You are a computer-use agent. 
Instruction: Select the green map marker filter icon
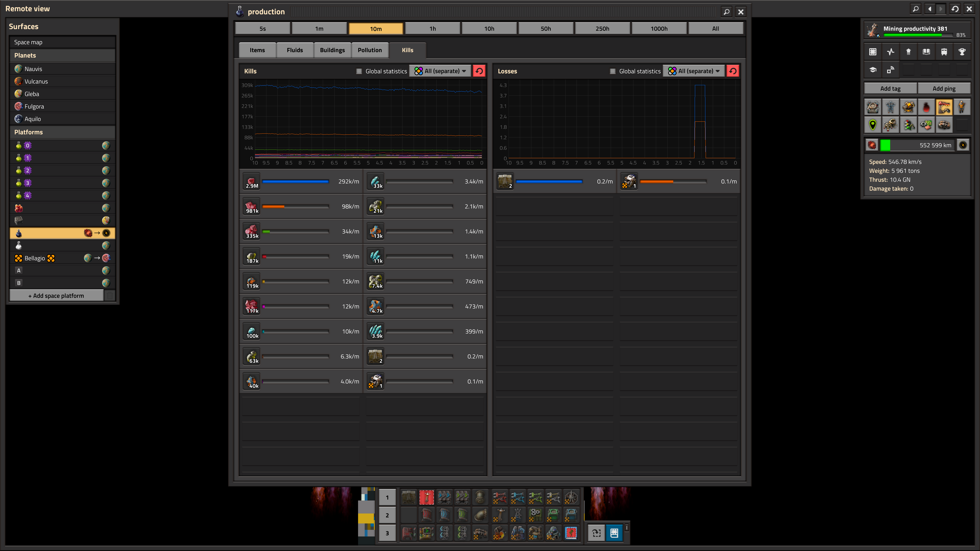coord(873,125)
